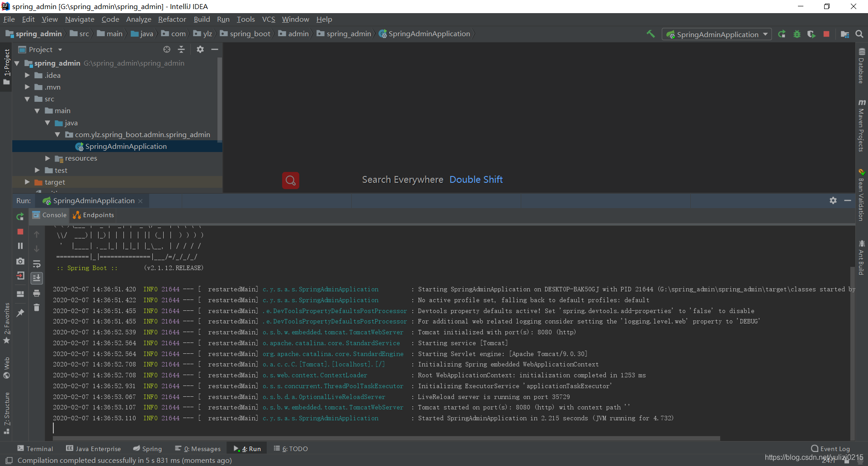Open the SpringAdminApplication run configuration dropdown

pos(717,34)
